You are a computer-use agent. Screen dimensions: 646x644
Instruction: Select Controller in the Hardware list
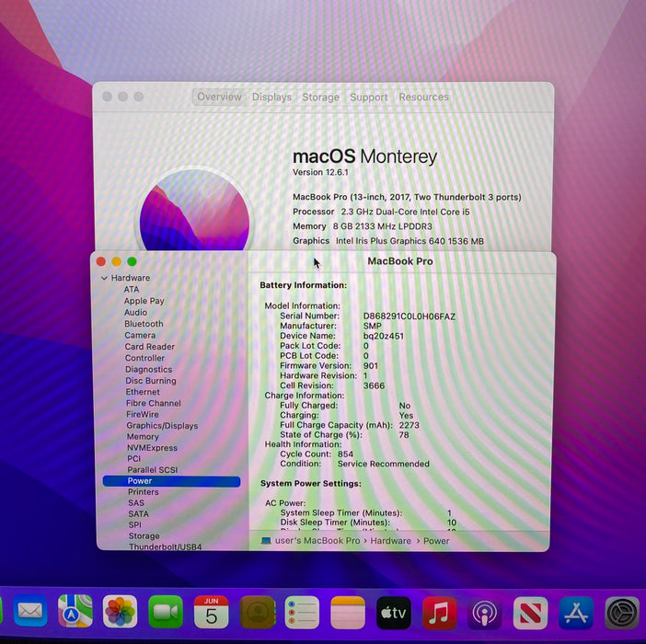coord(144,358)
